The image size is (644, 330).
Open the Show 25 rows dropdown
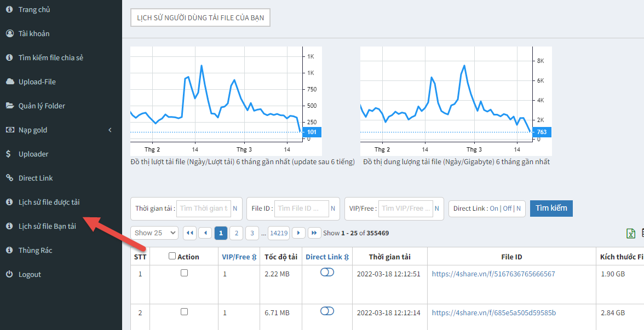(x=154, y=233)
